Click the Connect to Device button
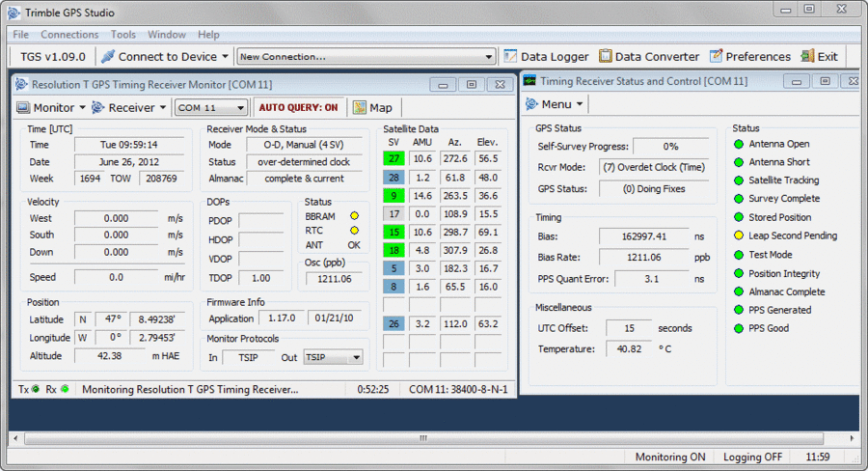 [x=164, y=57]
